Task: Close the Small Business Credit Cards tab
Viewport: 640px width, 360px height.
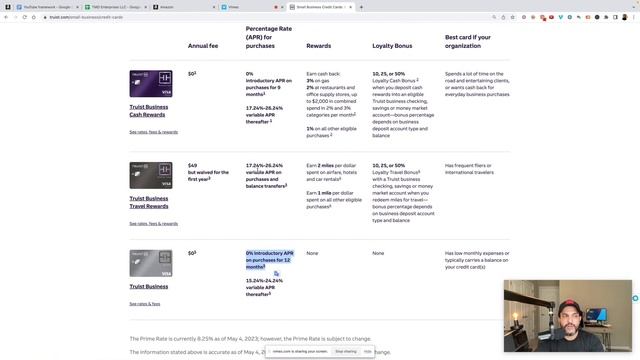Action: point(350,7)
